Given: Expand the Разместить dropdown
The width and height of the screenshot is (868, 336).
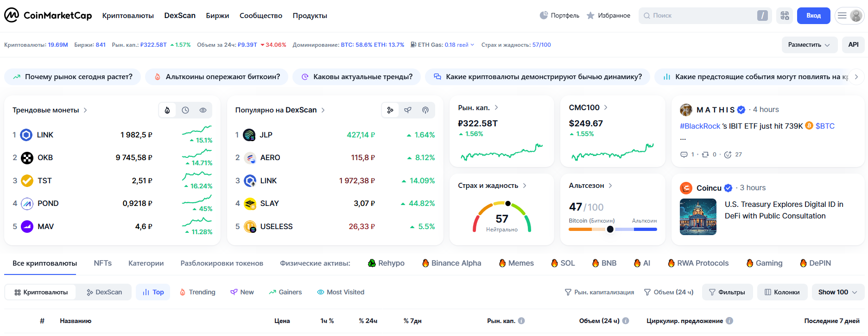Looking at the screenshot, I should click(809, 44).
